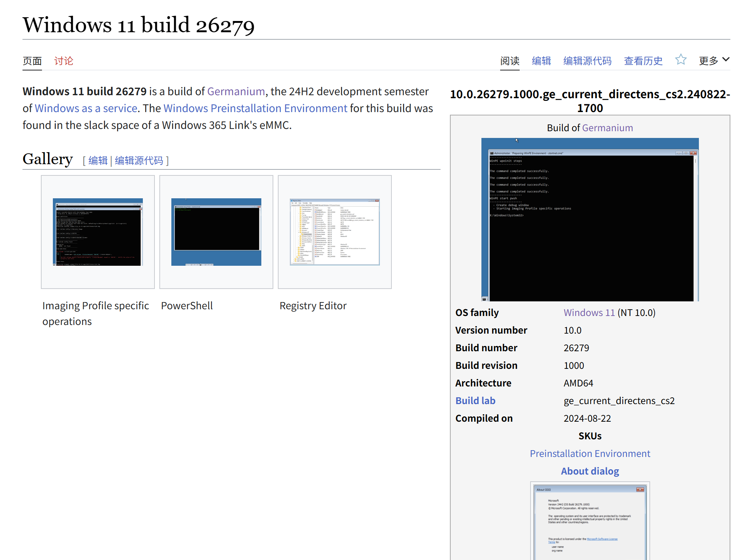Viewport: 733px width, 560px height.
Task: Switch to the 讨论 discussion tab
Action: tap(63, 61)
